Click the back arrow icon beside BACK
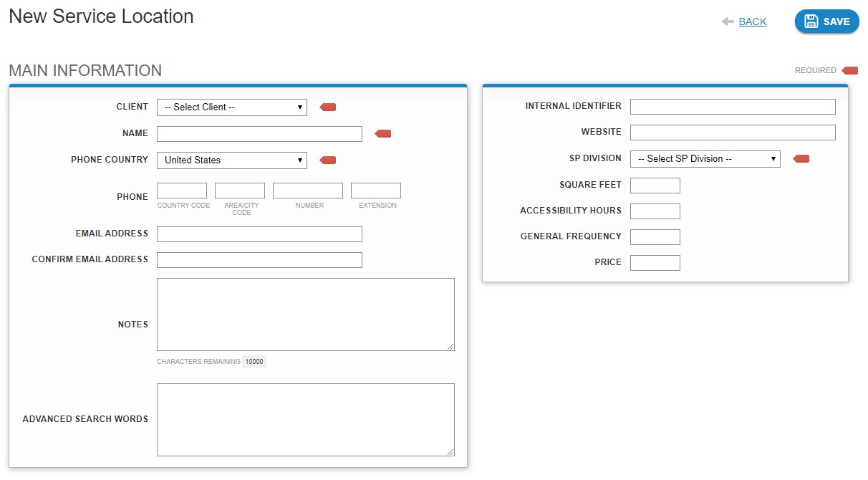868x480 pixels. 728,21
